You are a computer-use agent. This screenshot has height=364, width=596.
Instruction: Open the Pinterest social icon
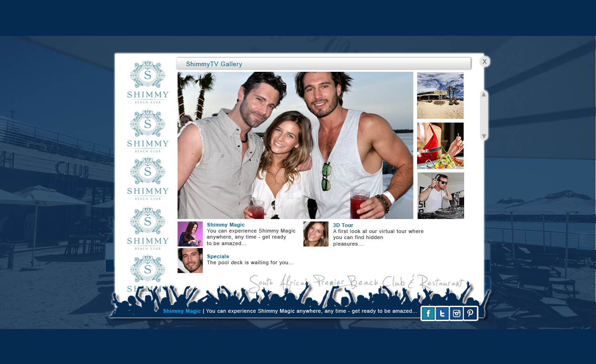coord(470,314)
